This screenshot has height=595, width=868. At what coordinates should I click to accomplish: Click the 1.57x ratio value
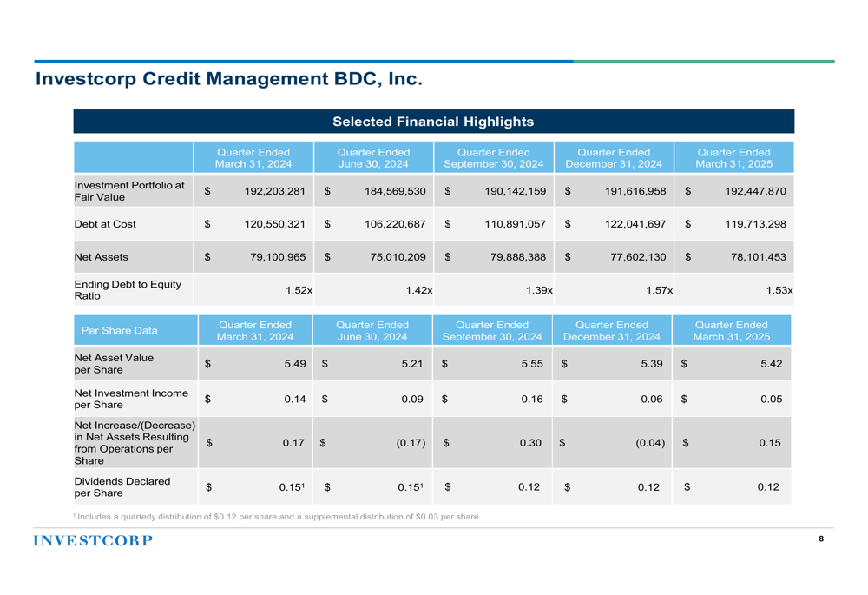tap(660, 290)
